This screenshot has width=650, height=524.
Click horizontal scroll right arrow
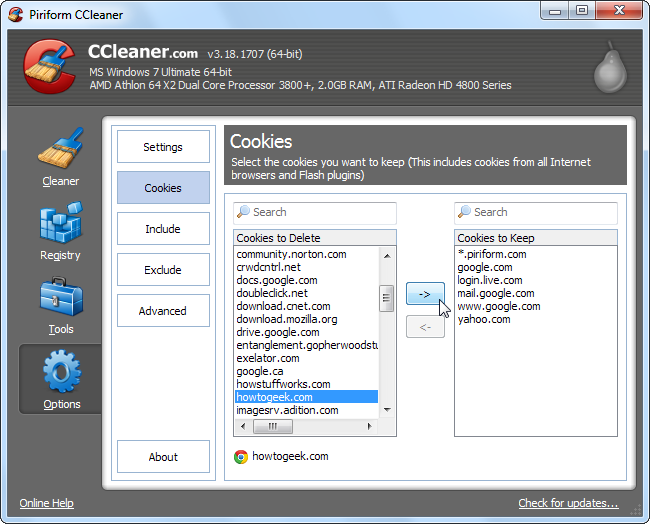point(370,426)
